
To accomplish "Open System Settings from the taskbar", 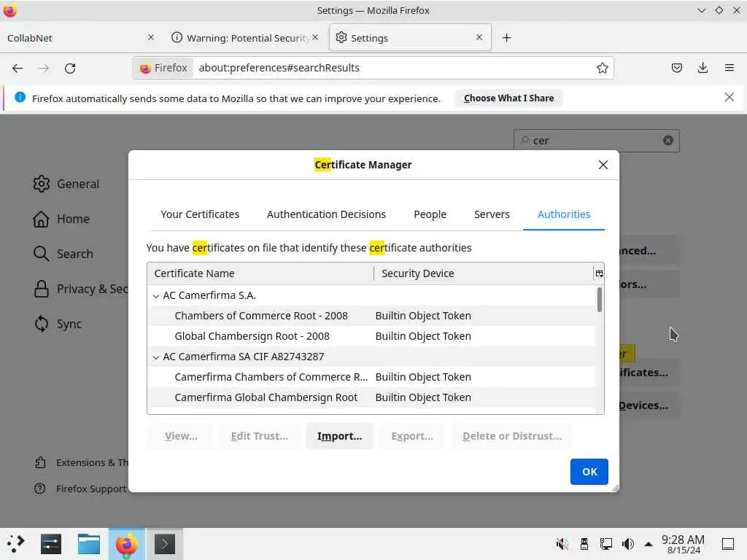I will [x=51, y=544].
